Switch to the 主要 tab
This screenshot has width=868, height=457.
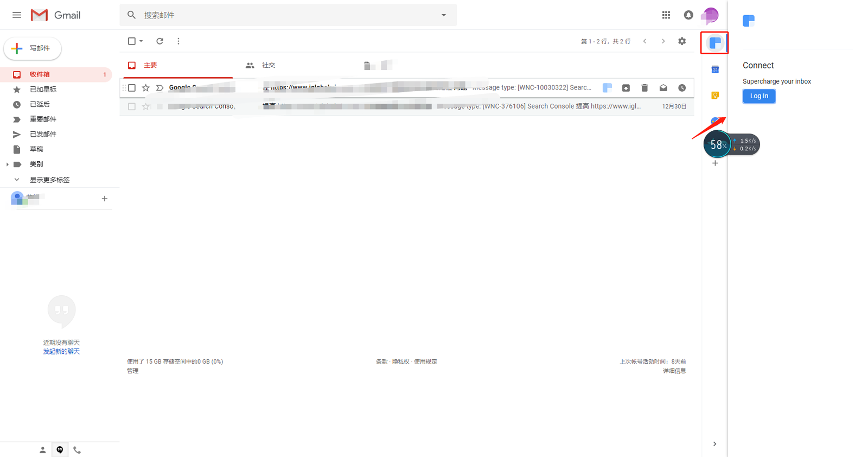point(177,65)
